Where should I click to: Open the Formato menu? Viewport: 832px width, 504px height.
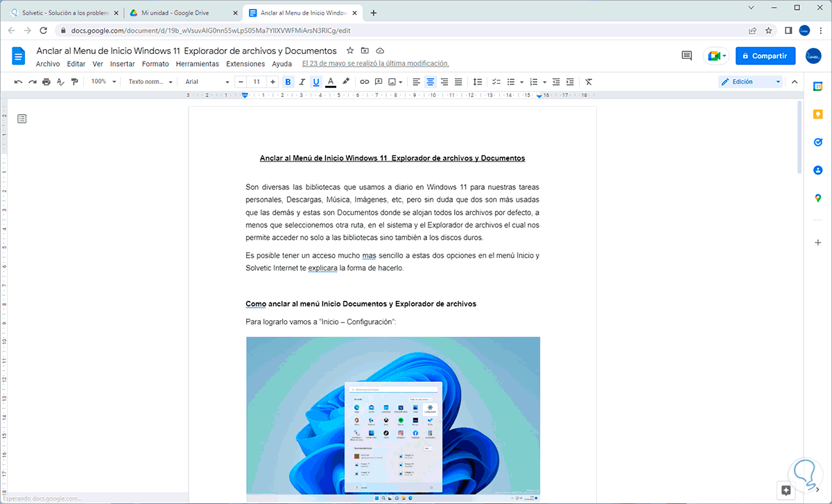pyautogui.click(x=155, y=64)
